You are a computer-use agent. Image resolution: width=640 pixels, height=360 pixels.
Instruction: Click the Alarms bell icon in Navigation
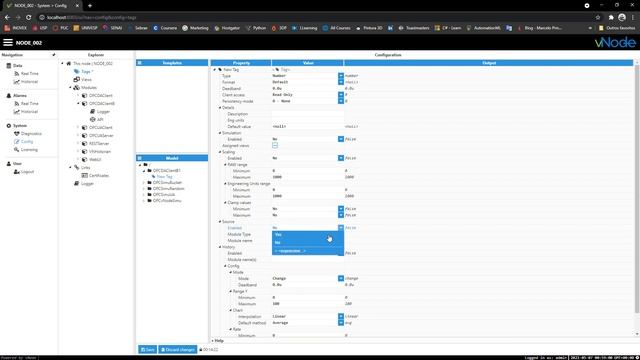click(x=9, y=96)
